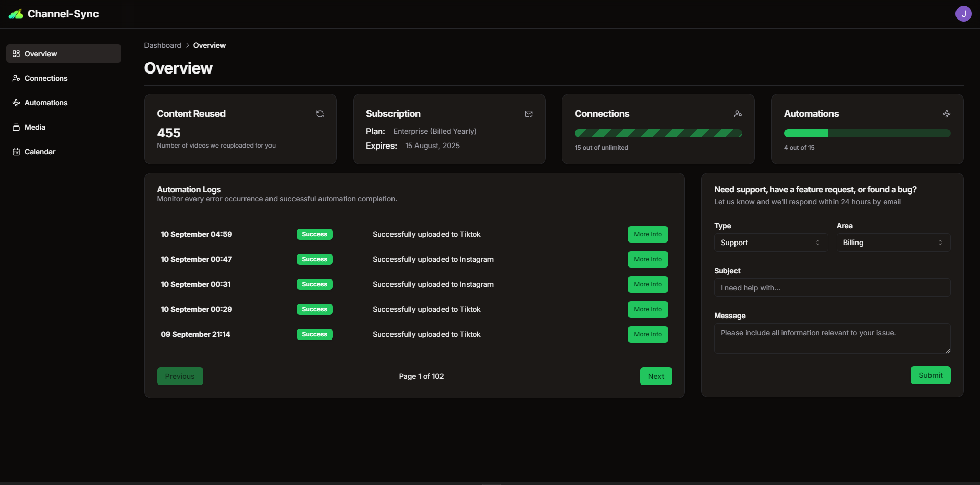The height and width of the screenshot is (485, 980).
Task: Click the breadcrumb chevron separator
Action: pos(187,45)
